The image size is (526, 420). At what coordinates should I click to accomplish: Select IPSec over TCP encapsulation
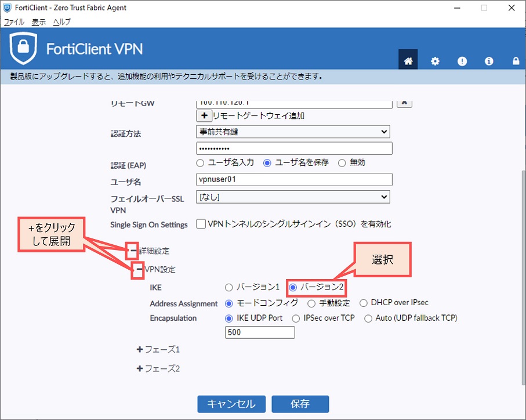pyautogui.click(x=296, y=318)
